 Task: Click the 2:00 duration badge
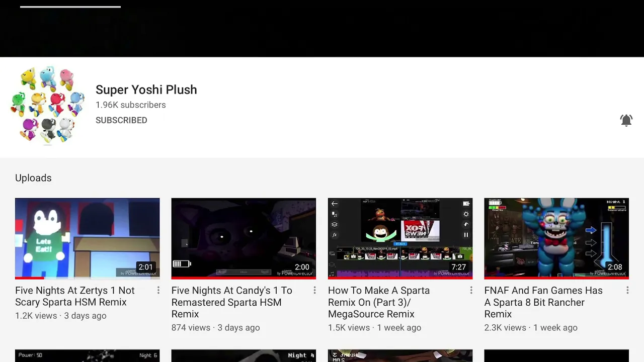click(302, 267)
